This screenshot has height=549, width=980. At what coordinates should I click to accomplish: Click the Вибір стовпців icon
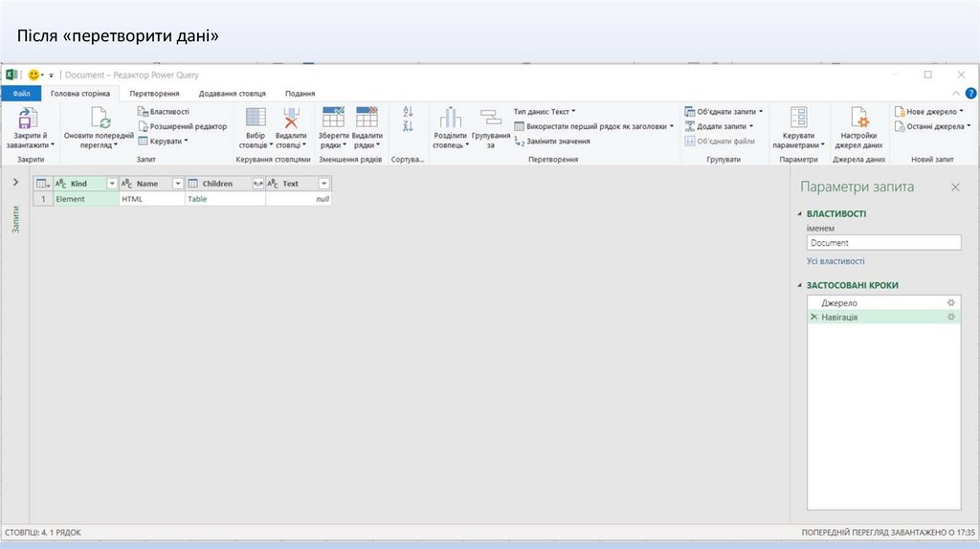[256, 118]
